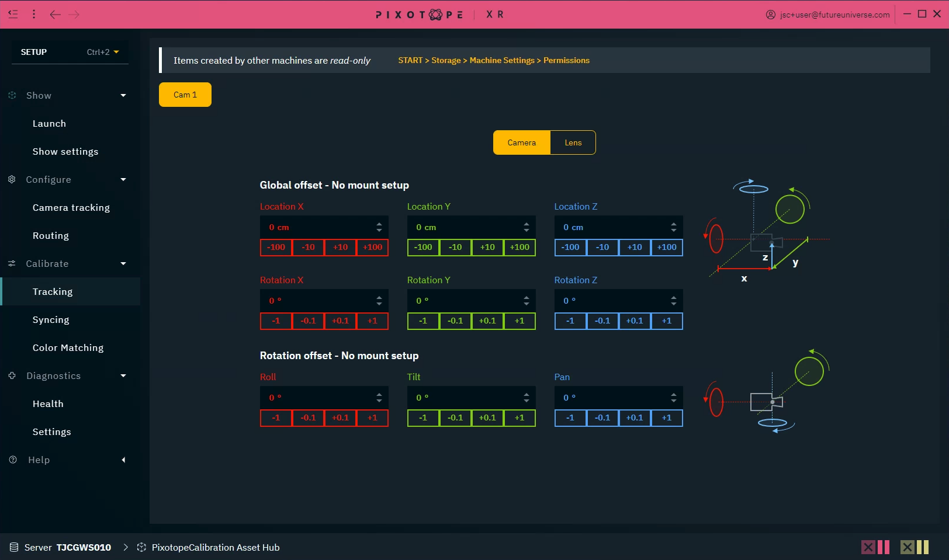Click the user account icon
The image size is (949, 560).
pyautogui.click(x=770, y=15)
